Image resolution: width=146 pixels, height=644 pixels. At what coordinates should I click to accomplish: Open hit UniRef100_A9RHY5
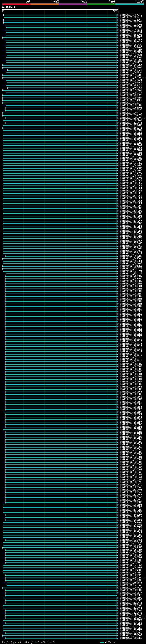click(131, 22)
